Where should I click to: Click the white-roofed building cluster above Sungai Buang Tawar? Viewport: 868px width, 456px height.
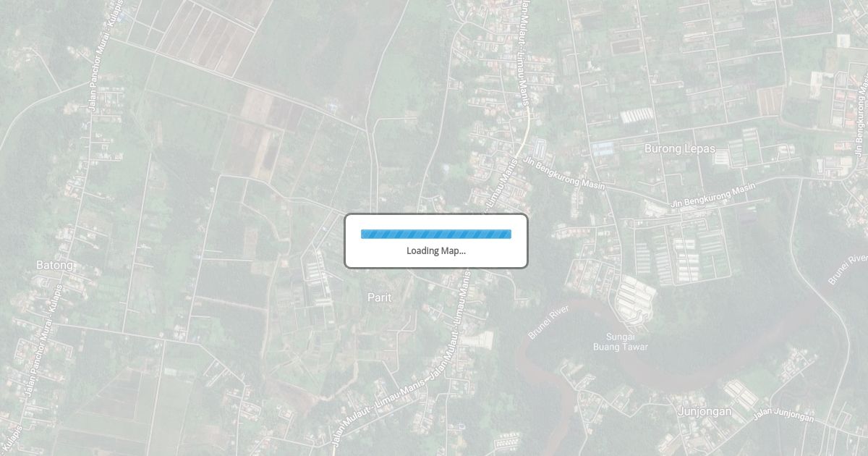(x=635, y=298)
